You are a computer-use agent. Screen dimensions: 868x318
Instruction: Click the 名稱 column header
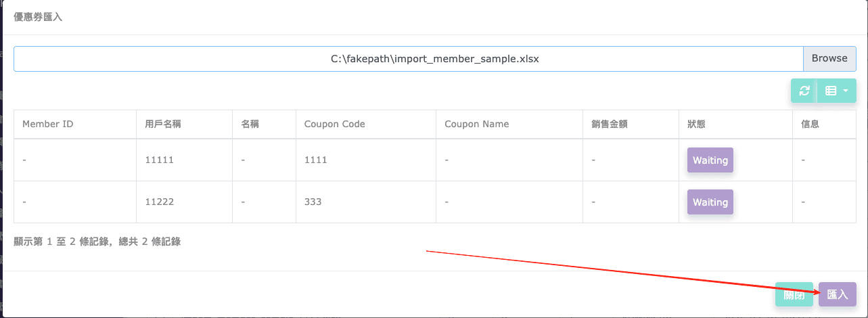(250, 124)
